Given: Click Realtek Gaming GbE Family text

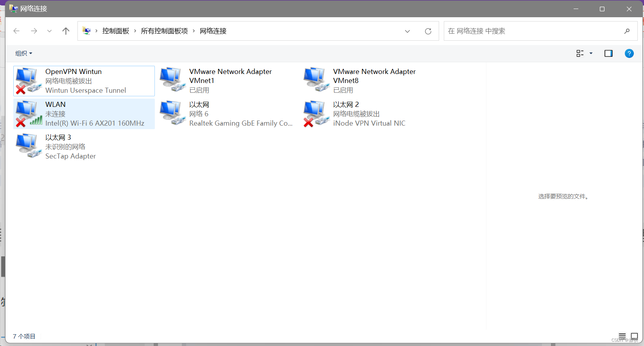Looking at the screenshot, I should (x=241, y=123).
